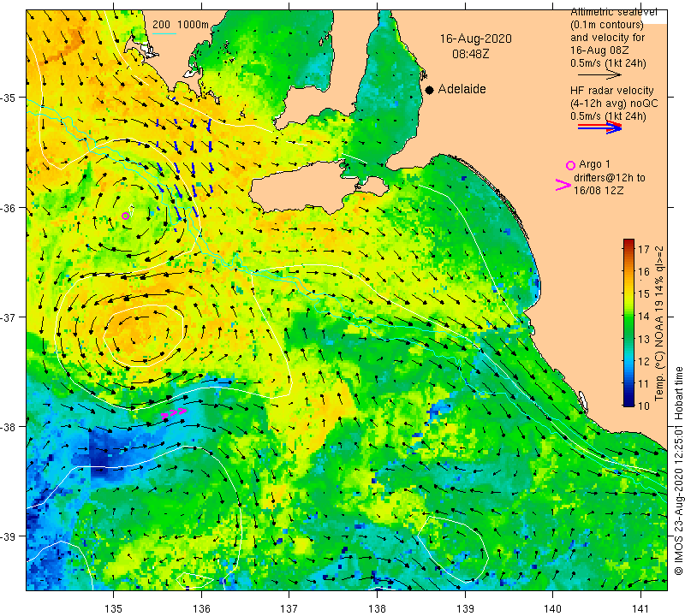Click the magenta drifter legend arrowhead

tap(563, 185)
